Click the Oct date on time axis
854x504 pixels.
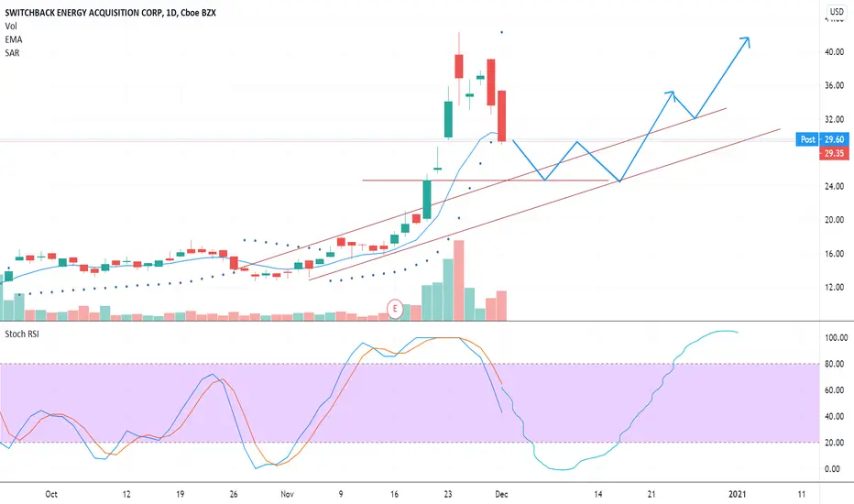tap(51, 494)
